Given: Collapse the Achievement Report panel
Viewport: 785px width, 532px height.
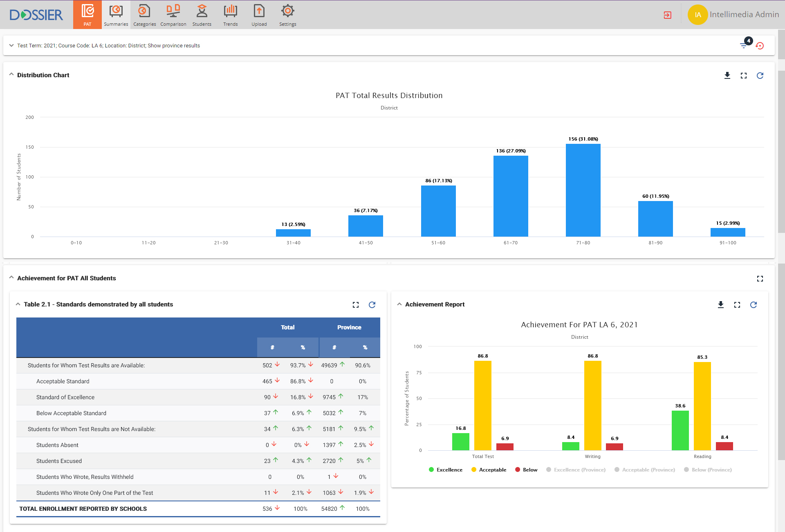Looking at the screenshot, I should (x=399, y=304).
